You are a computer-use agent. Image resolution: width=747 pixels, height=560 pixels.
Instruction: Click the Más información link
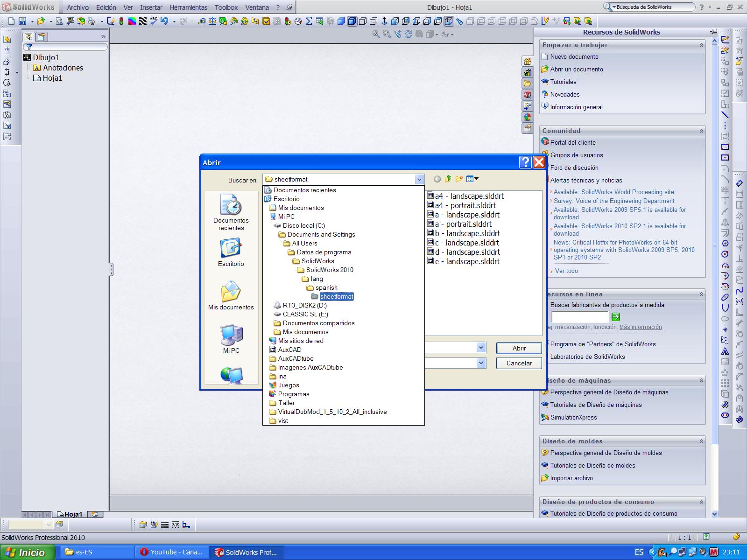pos(641,327)
